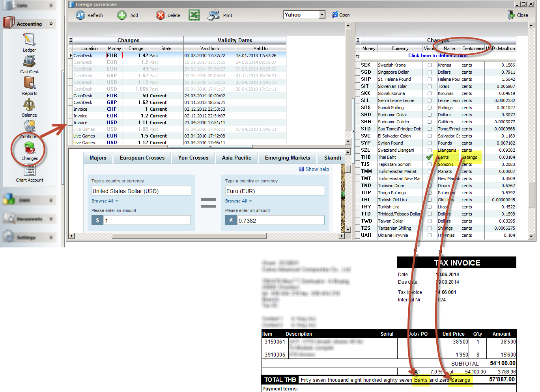Enable the Swedish Krona visible checkbox
540x392 pixels.
pos(430,65)
